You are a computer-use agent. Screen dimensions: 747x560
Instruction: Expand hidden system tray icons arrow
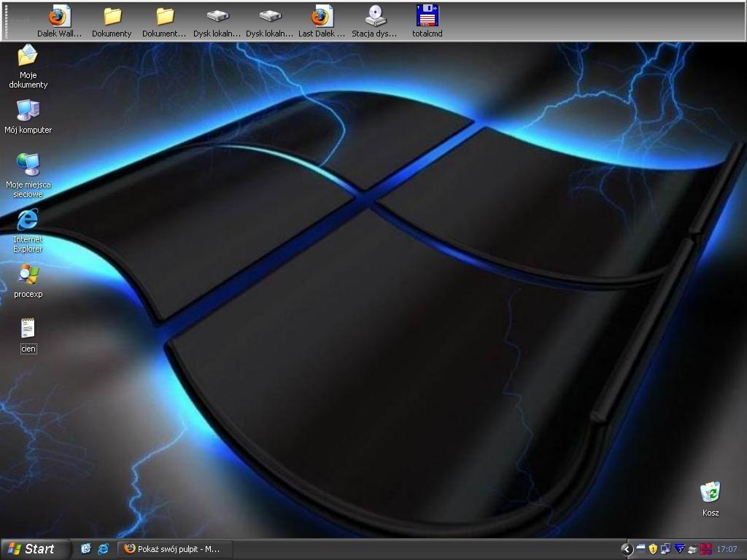pos(627,550)
